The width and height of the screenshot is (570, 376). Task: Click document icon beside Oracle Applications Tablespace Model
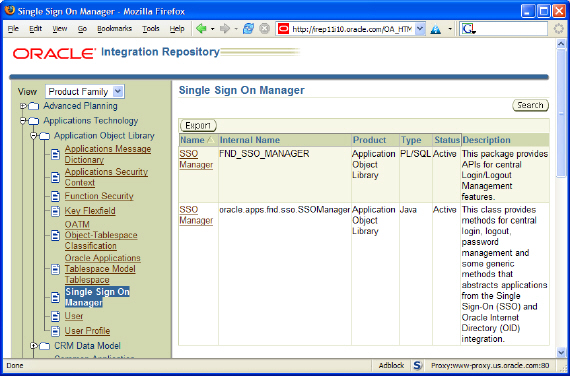pos(55,269)
